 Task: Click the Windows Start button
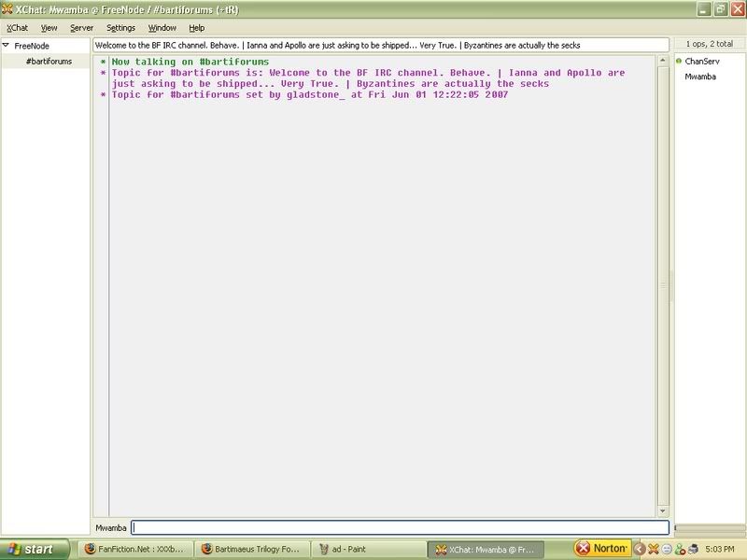click(x=32, y=549)
